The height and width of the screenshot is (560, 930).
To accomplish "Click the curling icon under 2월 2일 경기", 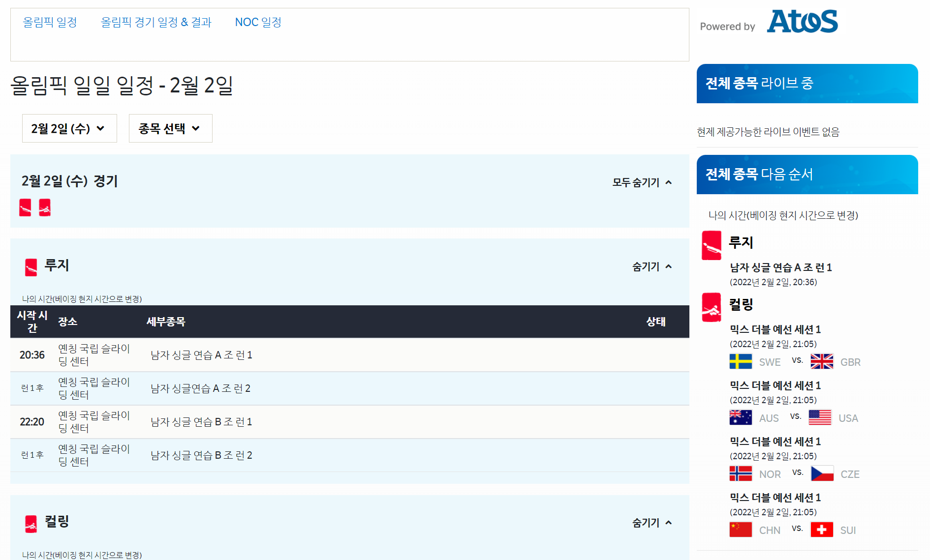I will pyautogui.click(x=45, y=207).
